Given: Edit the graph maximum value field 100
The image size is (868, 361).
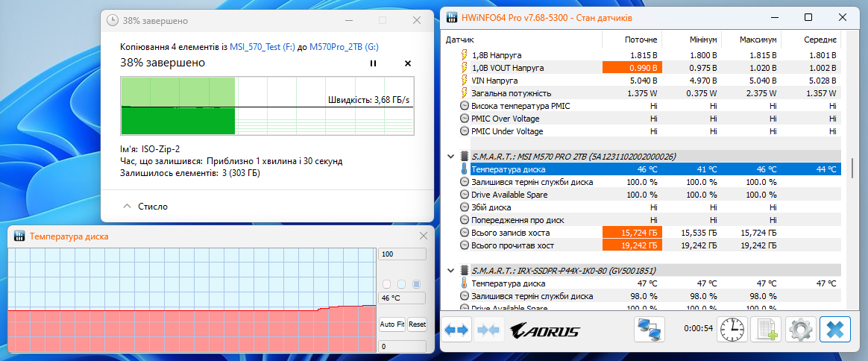Looking at the screenshot, I should pos(402,254).
